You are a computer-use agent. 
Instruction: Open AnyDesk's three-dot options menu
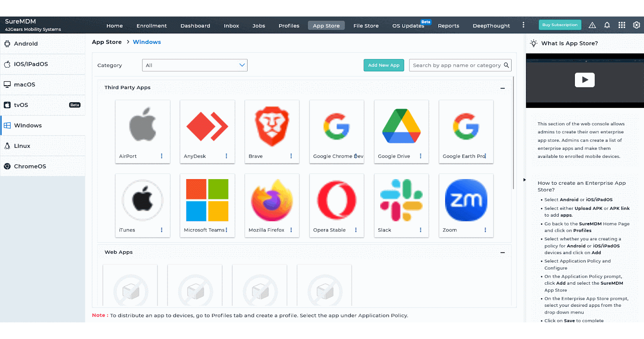coord(226,156)
